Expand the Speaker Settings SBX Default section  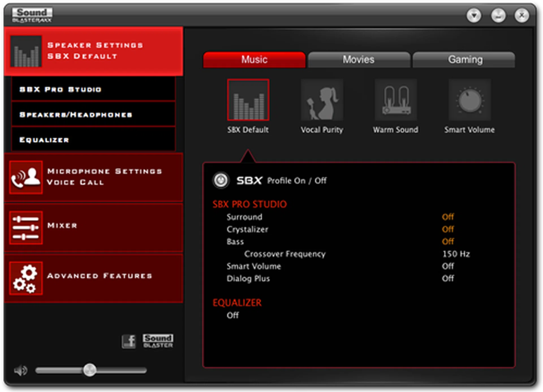coord(93,51)
